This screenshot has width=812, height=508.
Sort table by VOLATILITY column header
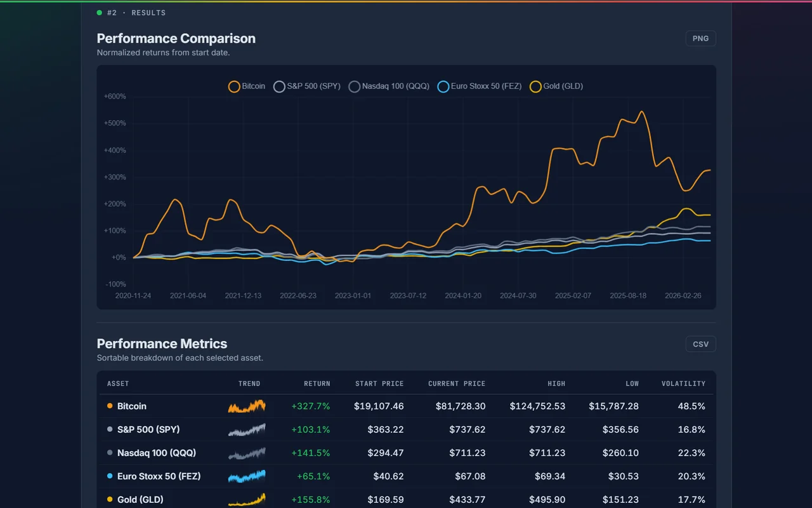683,384
